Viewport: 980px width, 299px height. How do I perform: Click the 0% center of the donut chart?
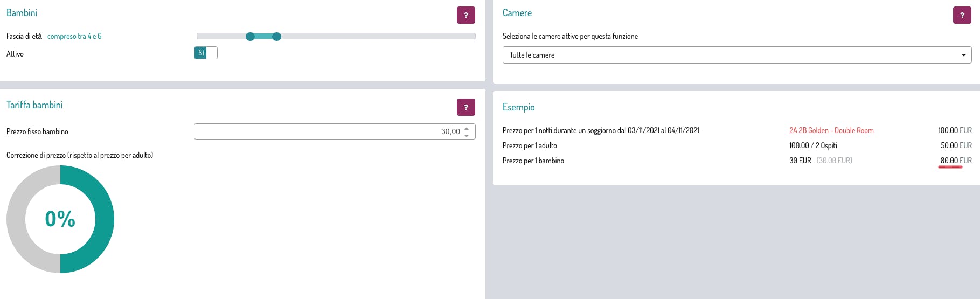[60, 219]
